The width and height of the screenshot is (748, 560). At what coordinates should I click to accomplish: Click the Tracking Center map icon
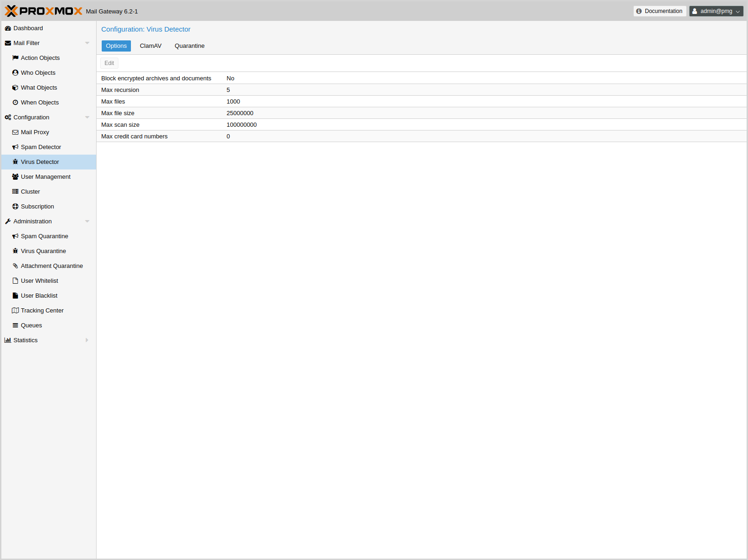(15, 311)
